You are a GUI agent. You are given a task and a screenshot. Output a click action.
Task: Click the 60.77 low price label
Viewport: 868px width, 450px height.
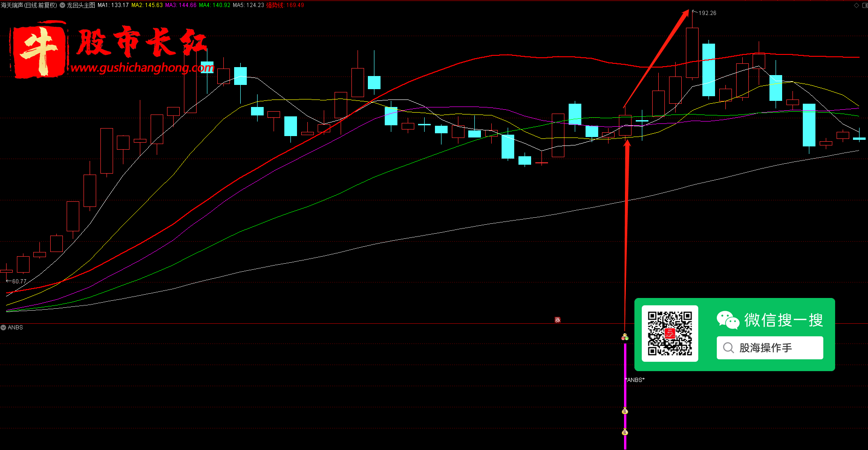click(x=19, y=282)
